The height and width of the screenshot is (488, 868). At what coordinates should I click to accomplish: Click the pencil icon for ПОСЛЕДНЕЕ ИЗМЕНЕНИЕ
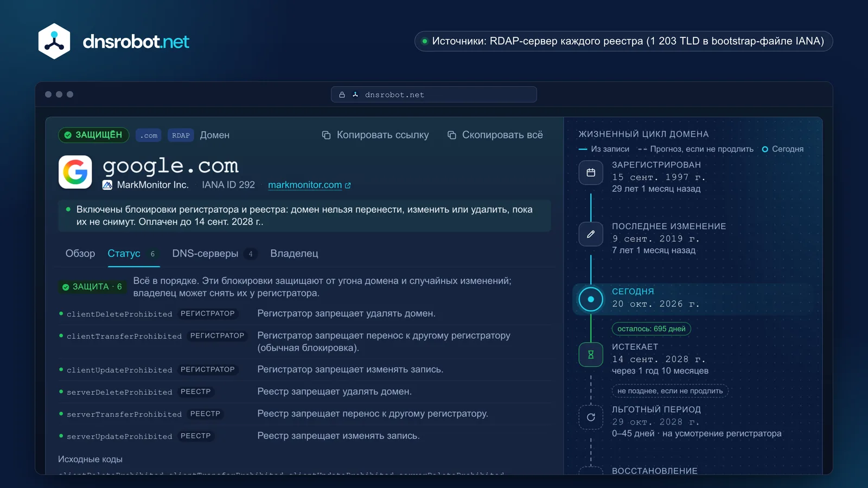(591, 234)
